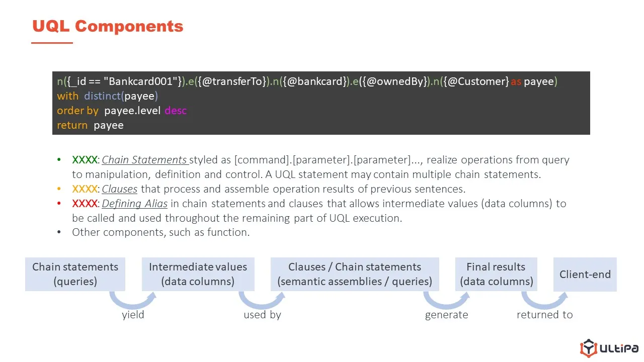Click '"Bankcard001"' in the code block

(x=140, y=81)
